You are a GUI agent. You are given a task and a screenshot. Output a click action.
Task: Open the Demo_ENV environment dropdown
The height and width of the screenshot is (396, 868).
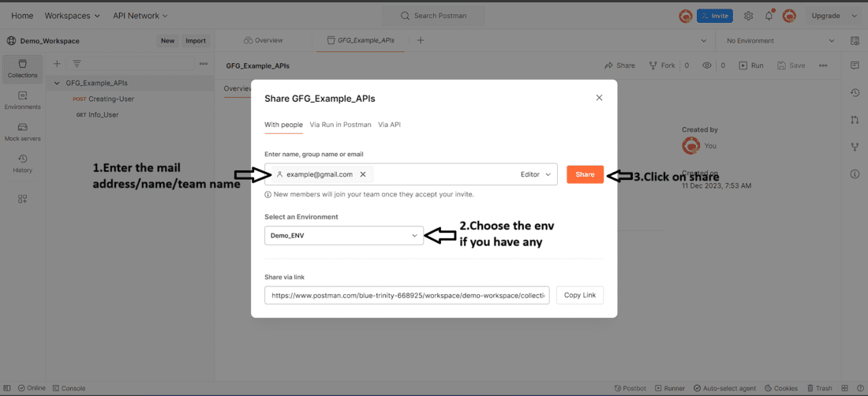click(x=344, y=236)
